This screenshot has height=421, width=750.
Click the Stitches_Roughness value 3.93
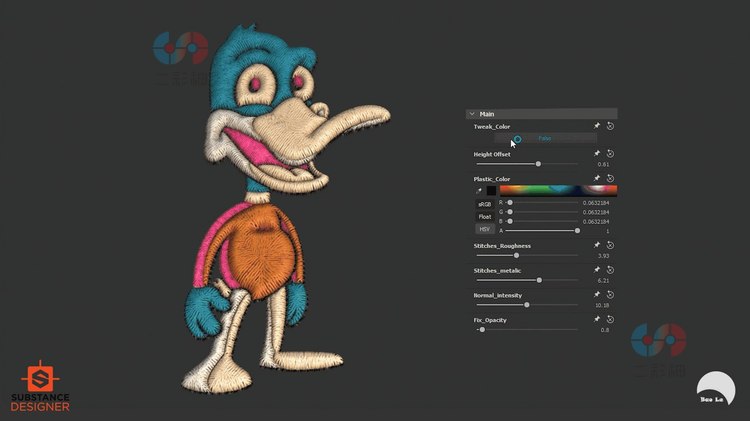pyautogui.click(x=603, y=256)
